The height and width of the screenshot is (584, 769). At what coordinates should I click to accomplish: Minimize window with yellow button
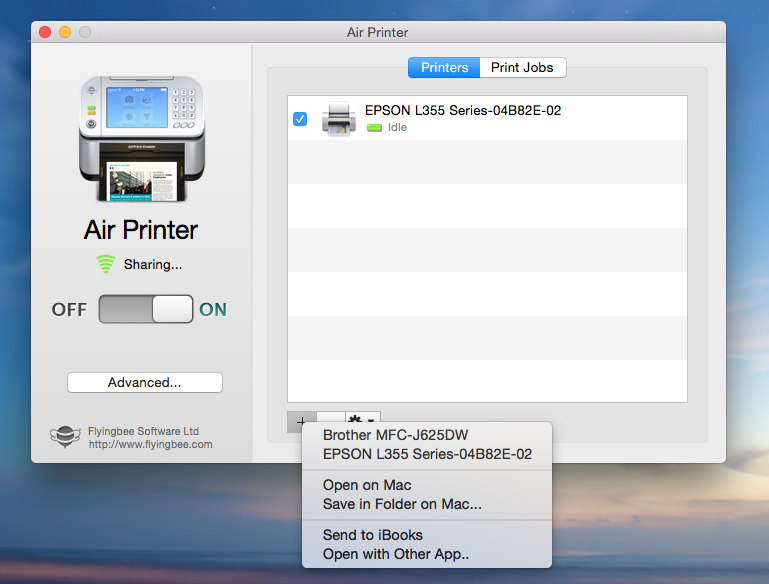click(65, 32)
